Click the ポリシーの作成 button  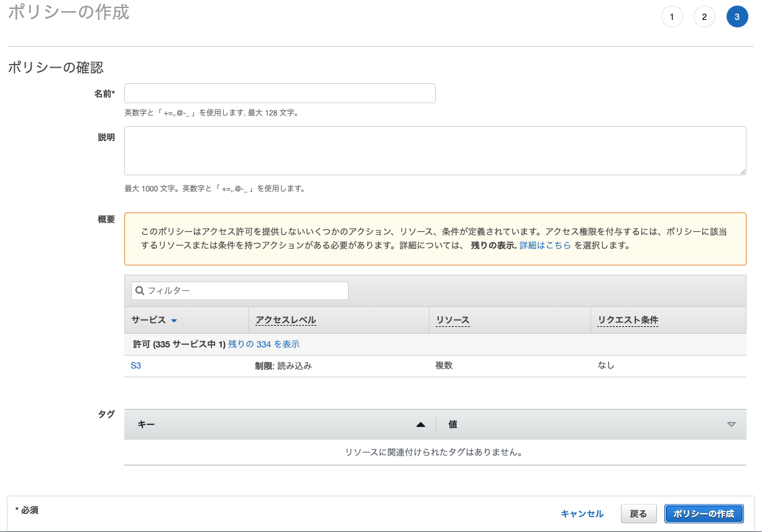point(704,514)
